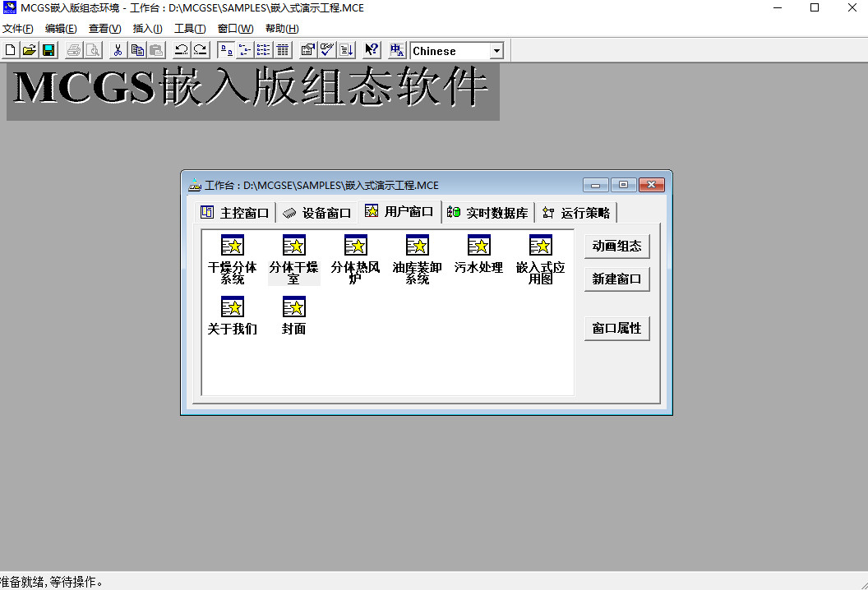The height and width of the screenshot is (590, 868).
Task: Paste using the clipboard toolbar icon
Action: pos(157,50)
